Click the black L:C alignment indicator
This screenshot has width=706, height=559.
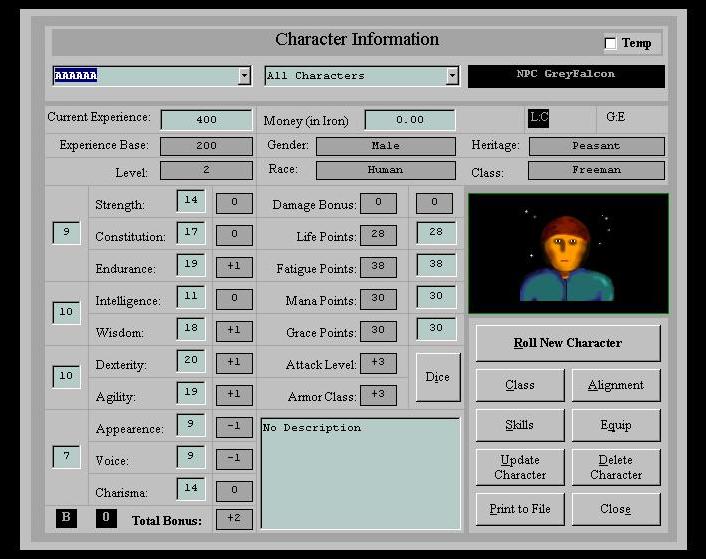click(539, 118)
